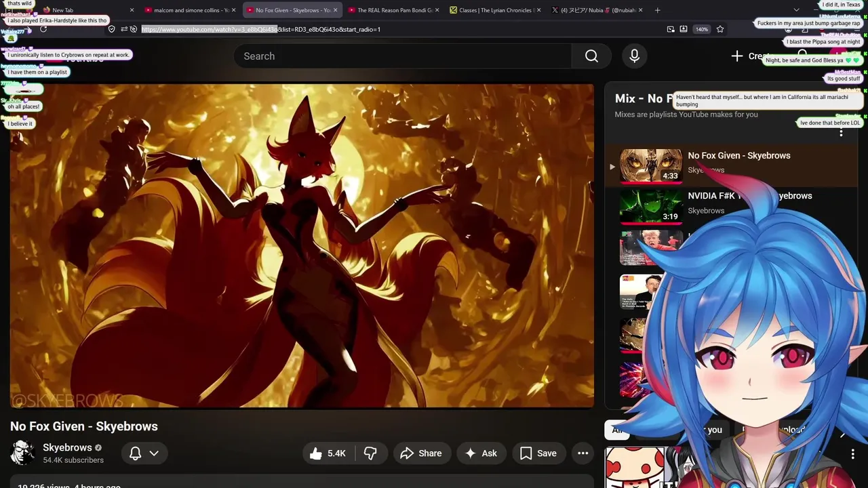Screen dimensions: 868x488
Task: Click the video title below the player
Action: coord(84,426)
